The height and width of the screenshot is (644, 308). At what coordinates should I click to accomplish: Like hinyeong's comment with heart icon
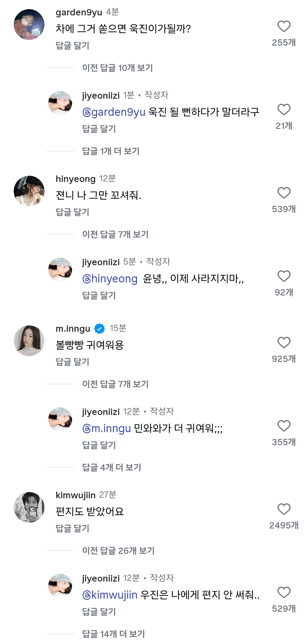click(284, 193)
